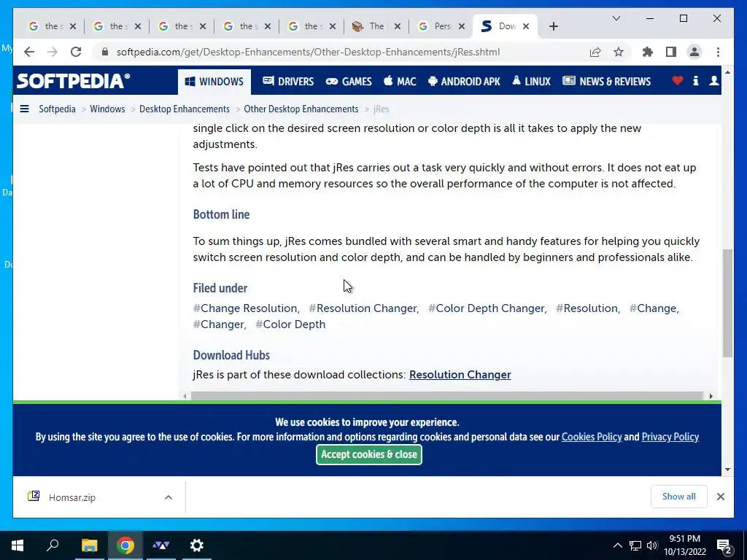Open the Chrome extensions puzzle icon
Image resolution: width=747 pixels, height=560 pixels.
[x=648, y=52]
